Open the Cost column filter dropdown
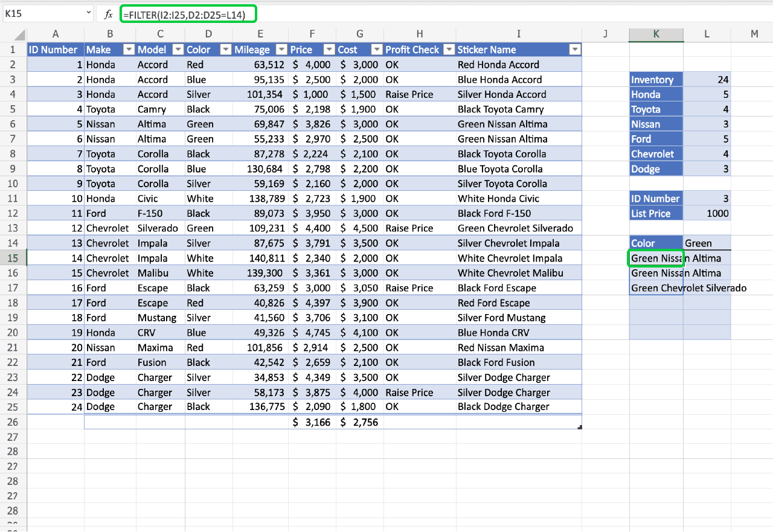Image resolution: width=773 pixels, height=532 pixels. pos(376,50)
